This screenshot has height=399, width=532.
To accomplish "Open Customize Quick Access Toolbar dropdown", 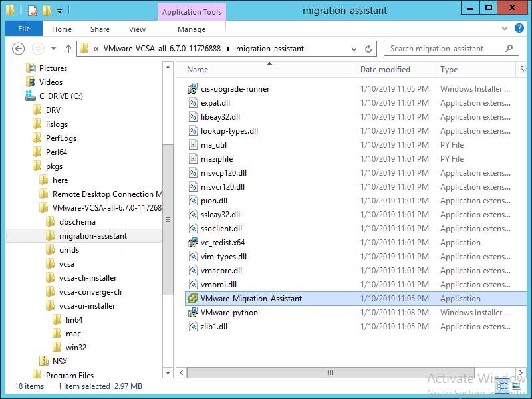I will tap(59, 11).
